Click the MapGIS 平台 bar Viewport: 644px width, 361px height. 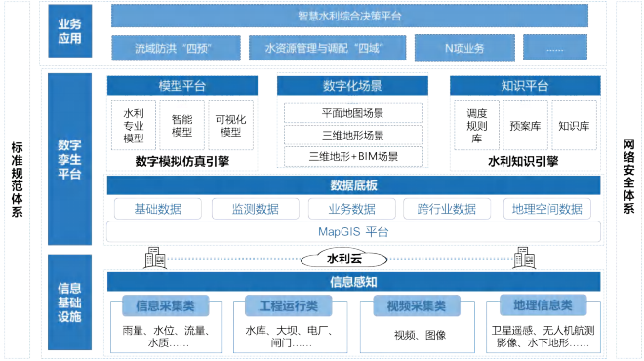coord(353,231)
